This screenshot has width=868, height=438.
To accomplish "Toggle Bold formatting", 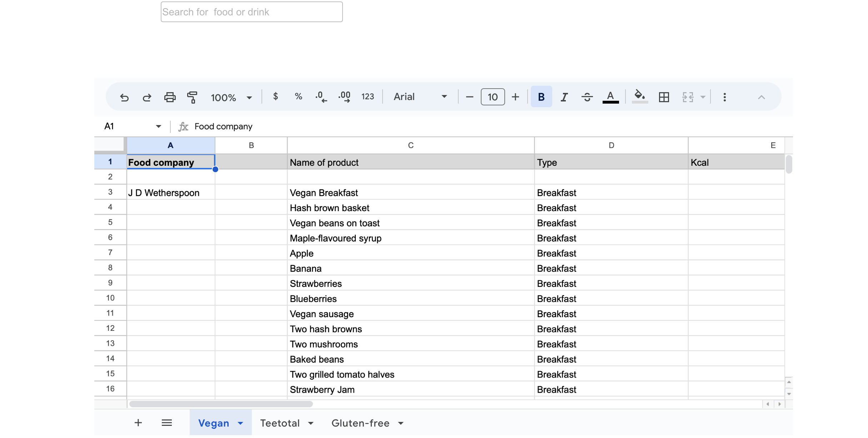I will [x=541, y=97].
